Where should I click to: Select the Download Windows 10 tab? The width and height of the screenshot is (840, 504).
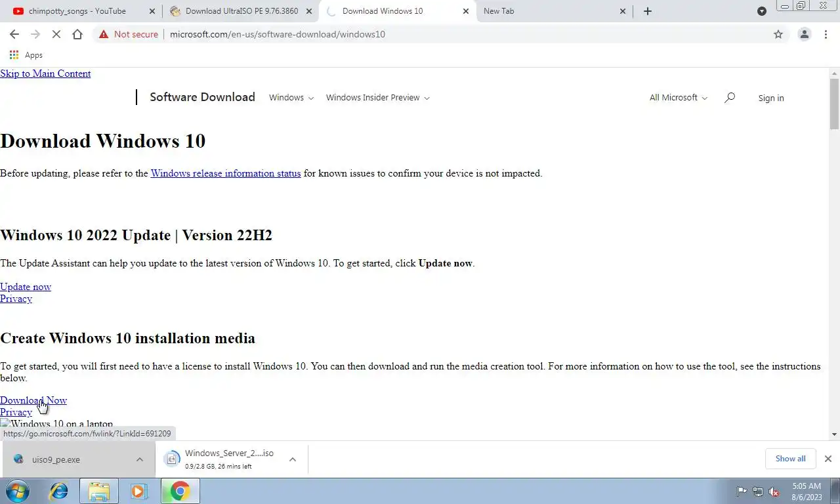click(397, 11)
